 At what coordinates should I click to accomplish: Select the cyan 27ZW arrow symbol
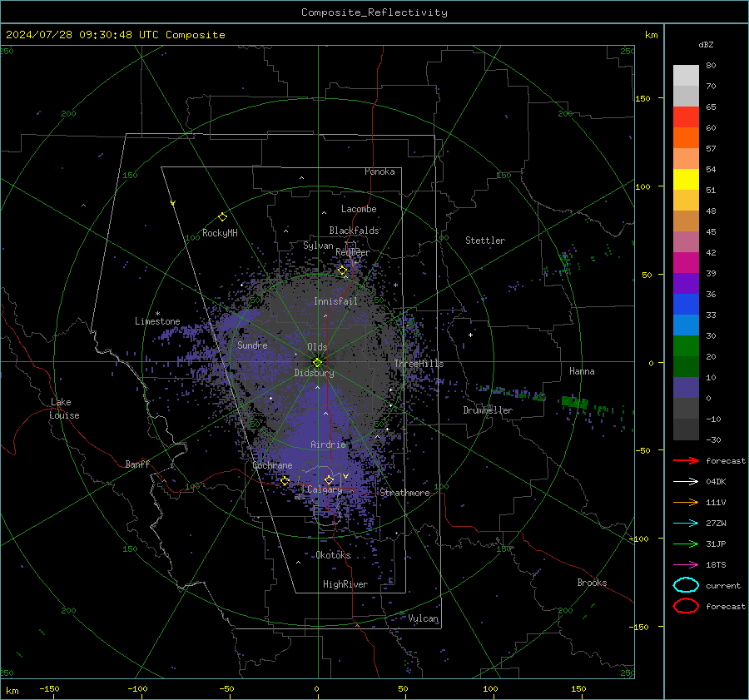coord(686,524)
